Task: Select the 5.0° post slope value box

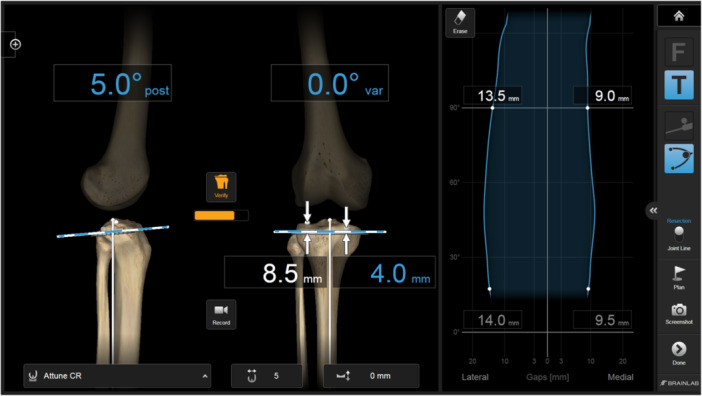Action: tap(112, 83)
